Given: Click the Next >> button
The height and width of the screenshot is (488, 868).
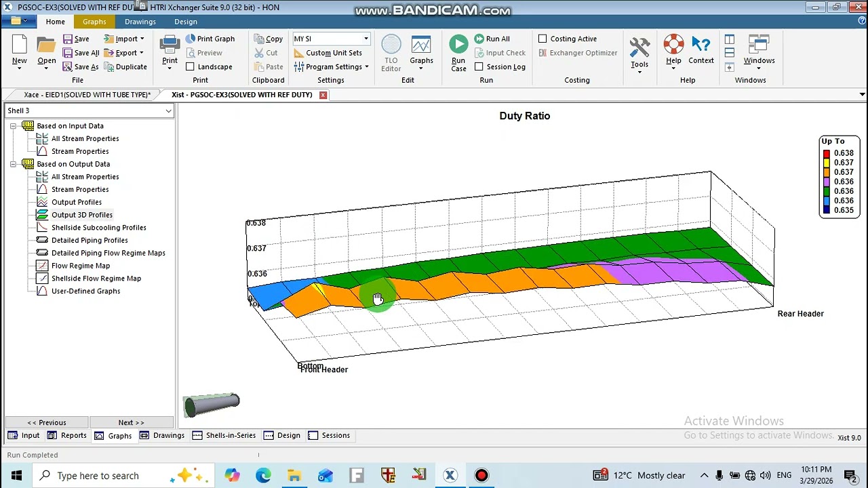Looking at the screenshot, I should (x=131, y=422).
